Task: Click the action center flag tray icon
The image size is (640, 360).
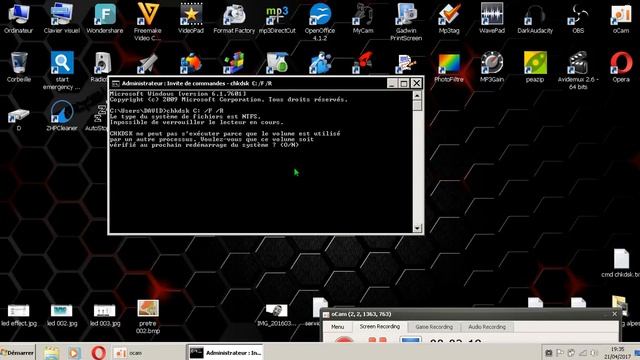Action: point(560,353)
